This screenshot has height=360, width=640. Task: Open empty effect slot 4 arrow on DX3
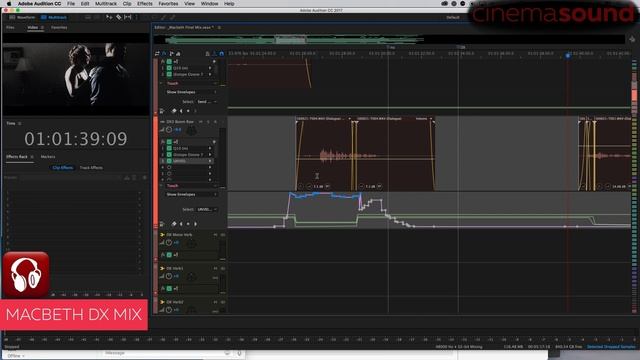point(210,167)
